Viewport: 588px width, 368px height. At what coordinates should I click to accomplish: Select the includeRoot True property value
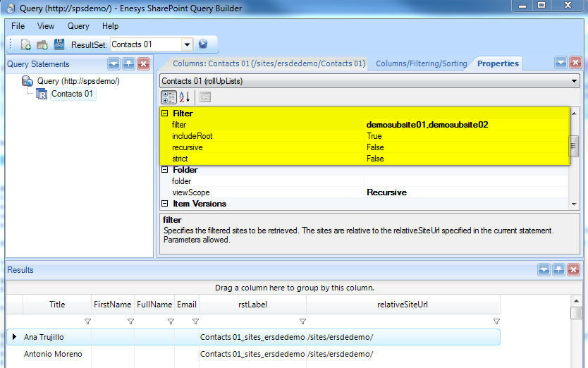click(x=465, y=136)
